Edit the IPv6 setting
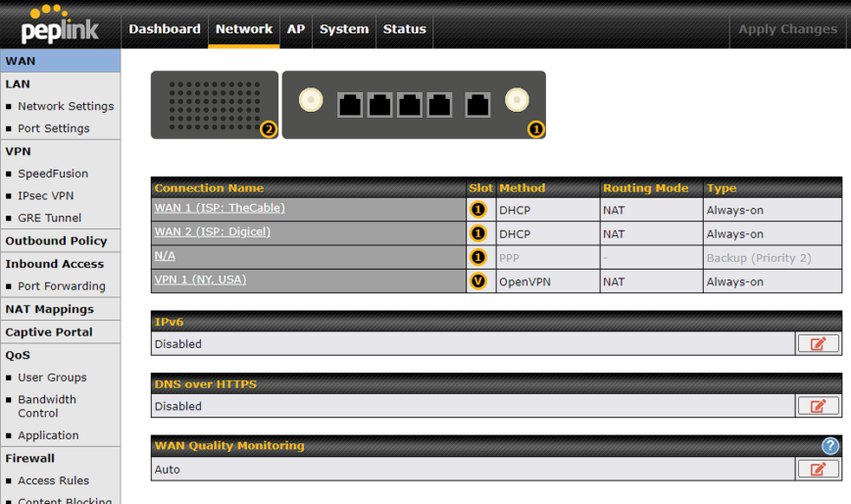Image resolution: width=851 pixels, height=504 pixels. (818, 344)
